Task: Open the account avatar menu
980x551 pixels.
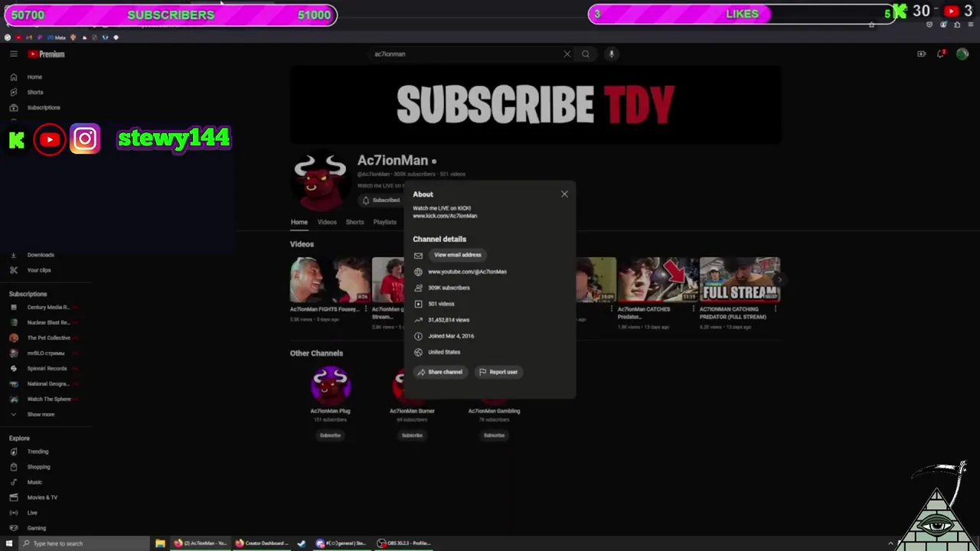Action: click(x=962, y=54)
